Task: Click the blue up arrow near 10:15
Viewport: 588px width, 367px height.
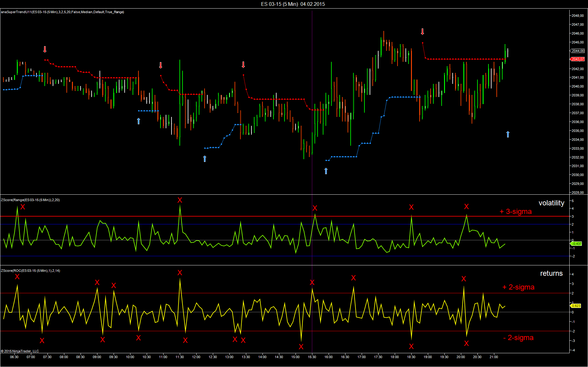Action: click(x=138, y=121)
